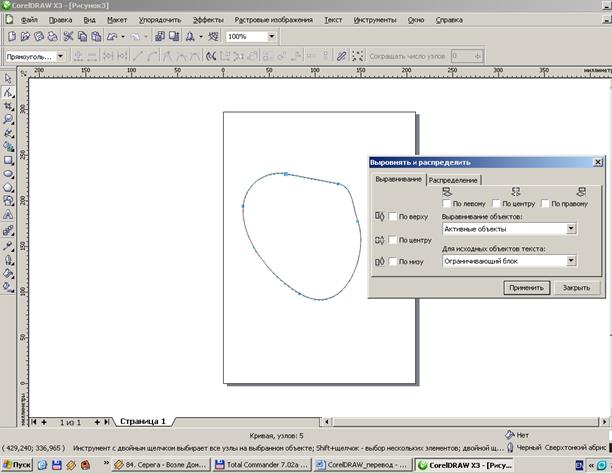Select the Shape node-editing tool
The image size is (612, 474).
[8, 92]
